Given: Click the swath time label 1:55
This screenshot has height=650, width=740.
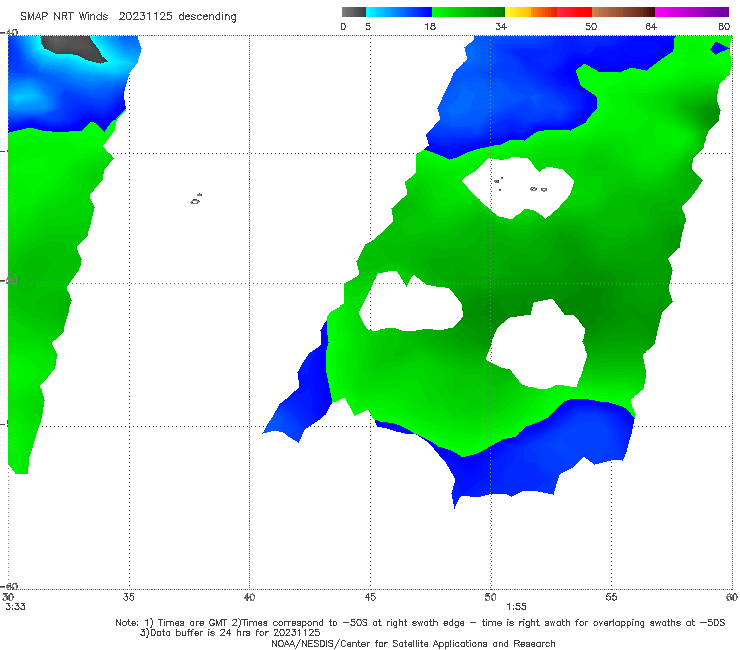Looking at the screenshot, I should point(516,607).
